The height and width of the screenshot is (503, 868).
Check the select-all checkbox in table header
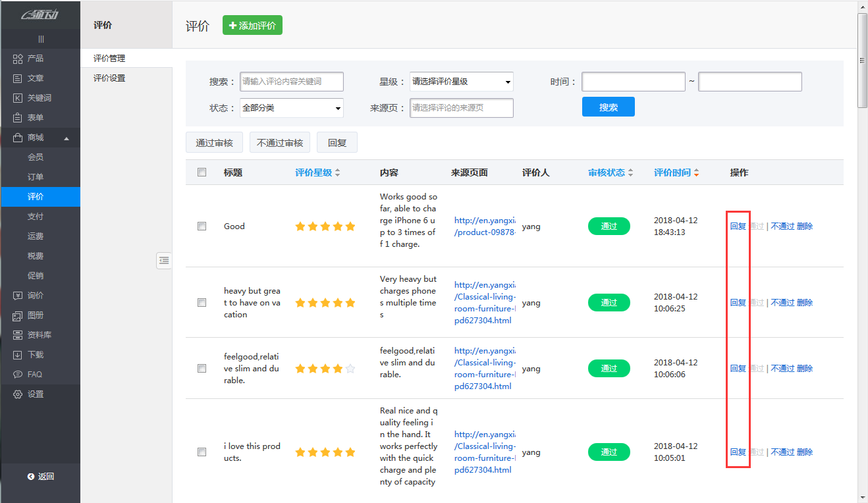(x=202, y=172)
